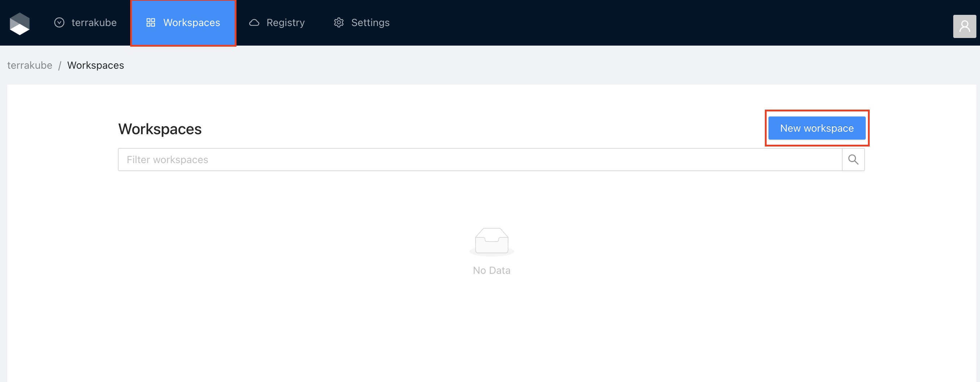Select the Workspaces breadcrumb item

pos(95,65)
